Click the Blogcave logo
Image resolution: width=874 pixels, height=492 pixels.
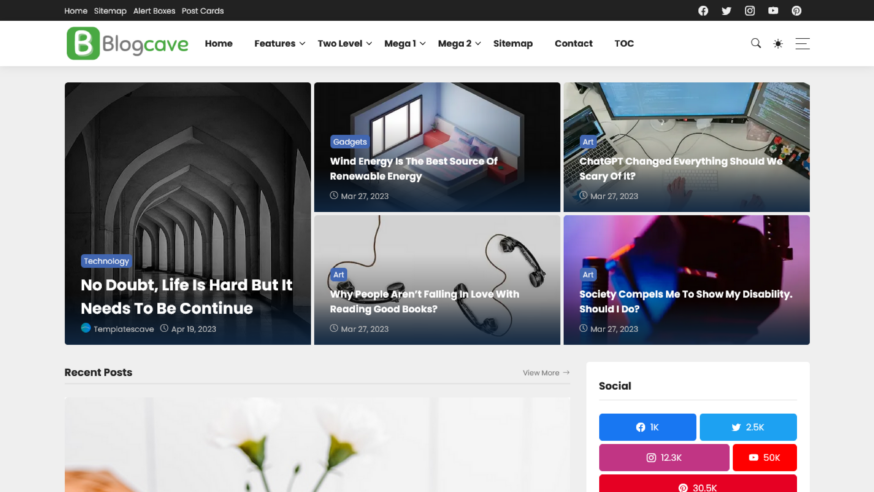pyautogui.click(x=128, y=43)
